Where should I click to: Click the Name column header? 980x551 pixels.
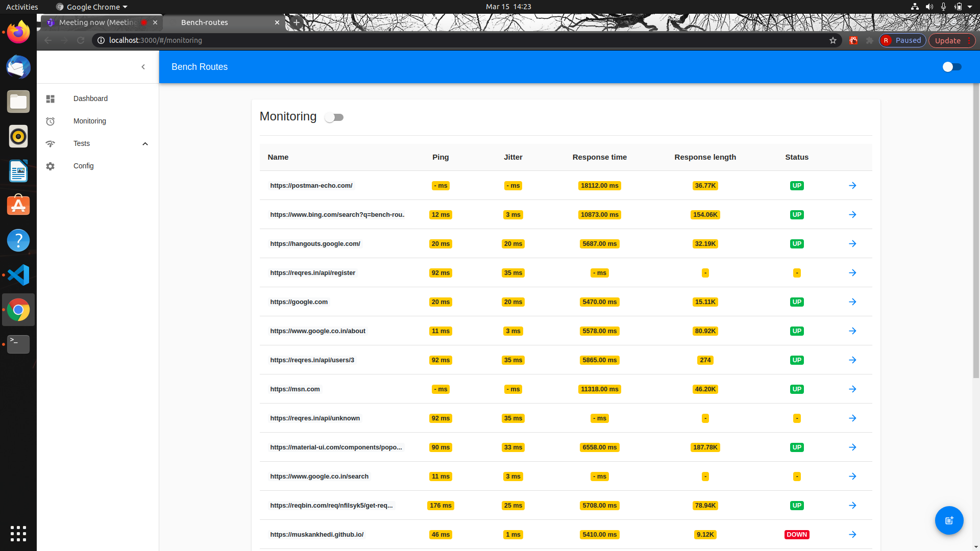click(278, 157)
